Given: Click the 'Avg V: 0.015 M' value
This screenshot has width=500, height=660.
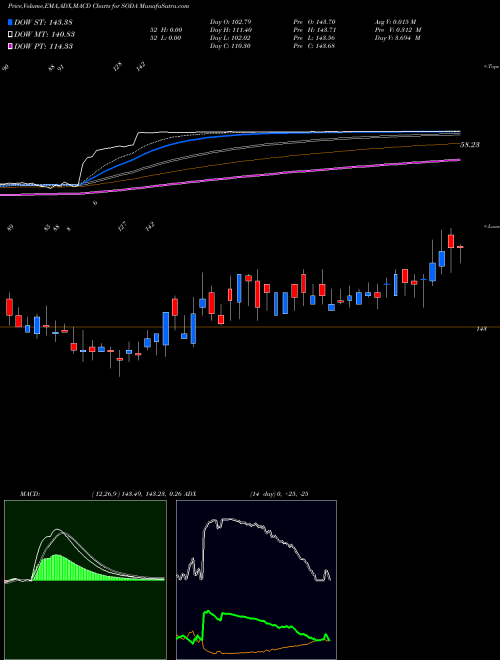Looking at the screenshot, I should 395,22.
